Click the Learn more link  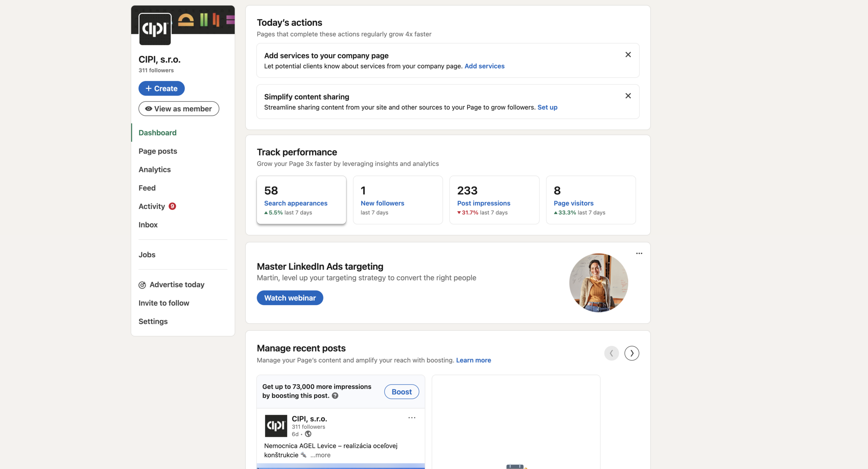coord(473,360)
